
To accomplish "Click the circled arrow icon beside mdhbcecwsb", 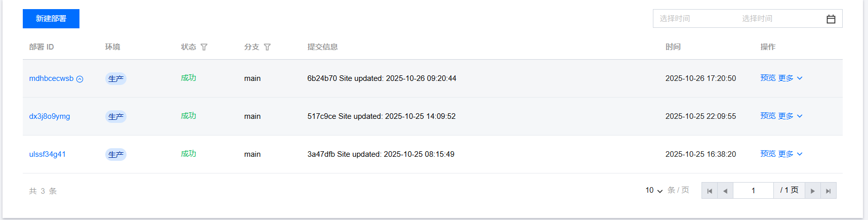I will pos(80,79).
